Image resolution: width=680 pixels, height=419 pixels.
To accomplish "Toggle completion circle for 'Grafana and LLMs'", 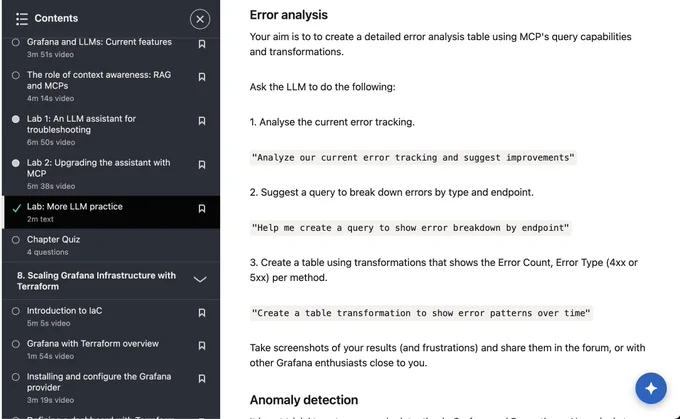I will (x=16, y=43).
